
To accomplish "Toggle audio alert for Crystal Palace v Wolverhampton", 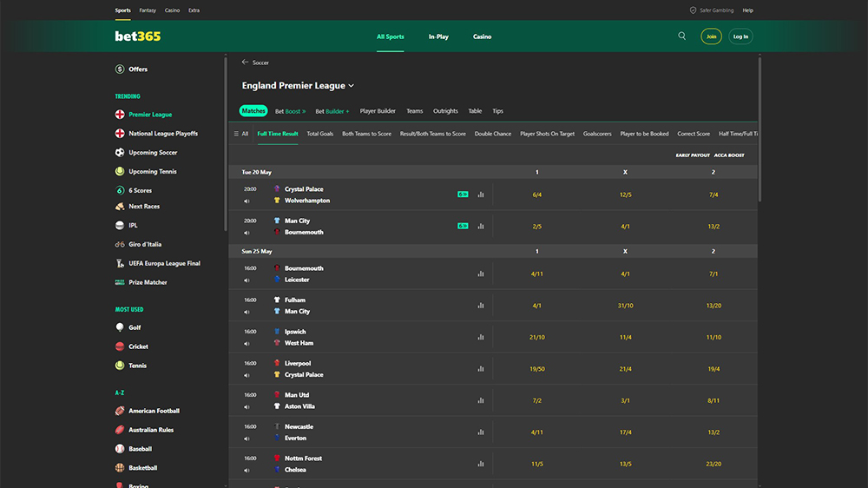I will tap(247, 201).
